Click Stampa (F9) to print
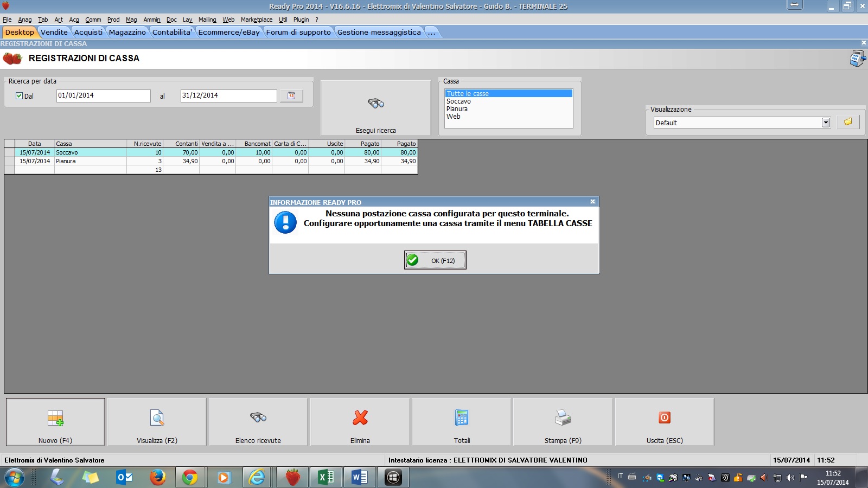 coord(563,422)
